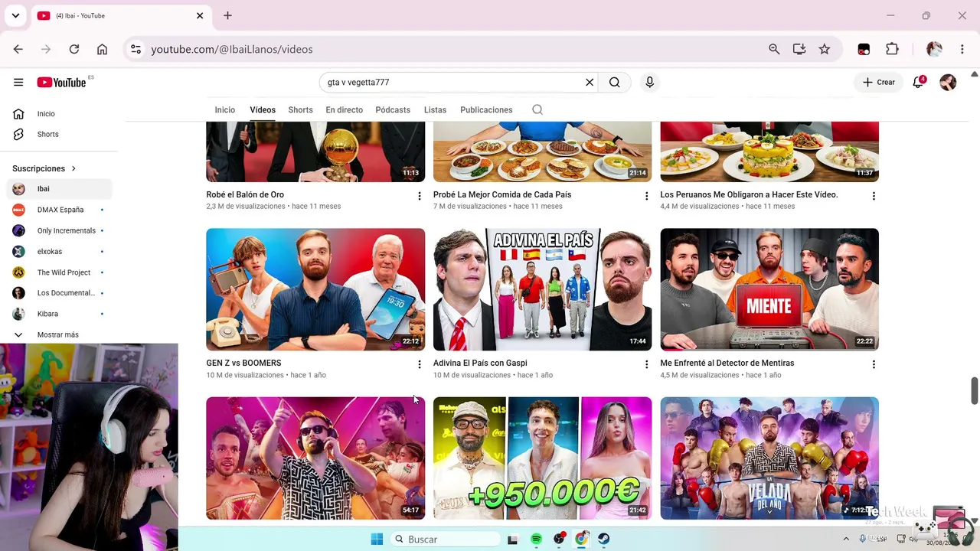Screen dimensions: 980x551
Task: Open the Ibai subscription in sidebar
Action: point(60,189)
